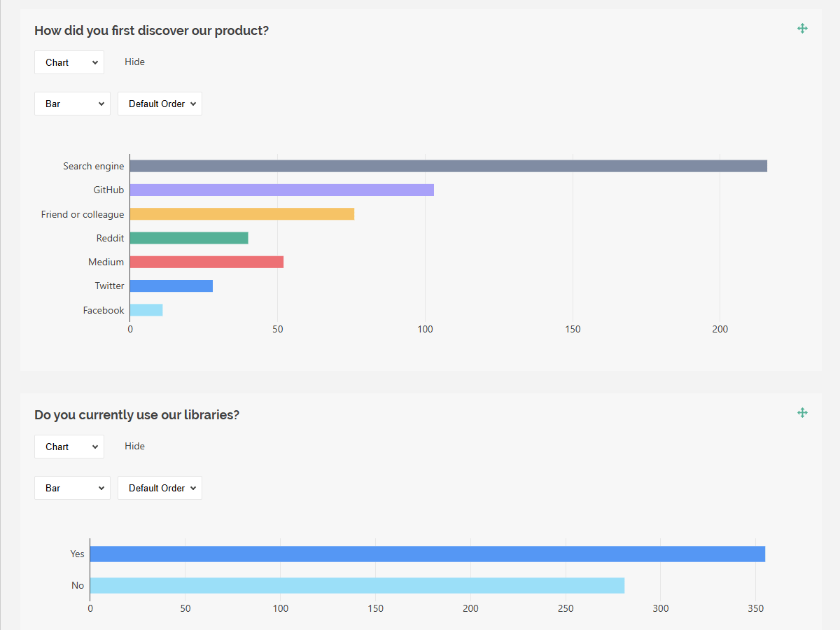Image resolution: width=840 pixels, height=630 pixels.
Task: Click the 300 tick label in libraries chart
Action: pyautogui.click(x=660, y=608)
